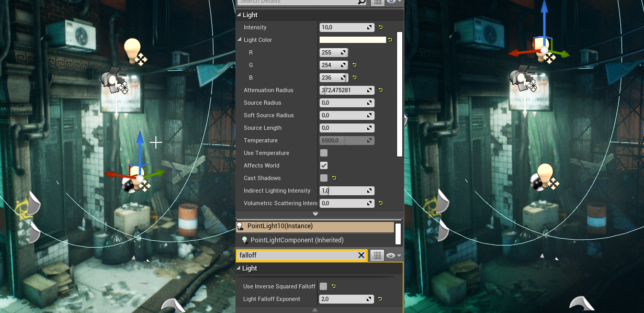This screenshot has height=313, width=644.
Task: Clear the falloff search with the X button
Action: 361,255
